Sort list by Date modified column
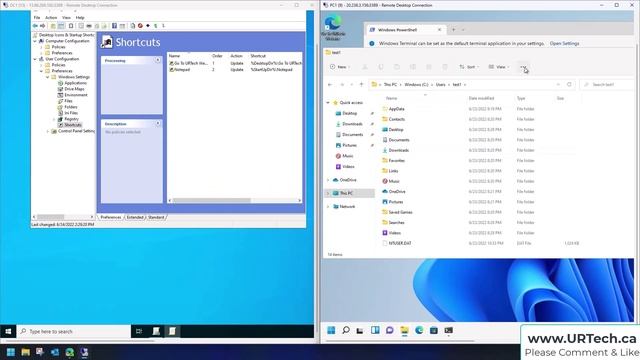640x360 pixels. pos(481,98)
